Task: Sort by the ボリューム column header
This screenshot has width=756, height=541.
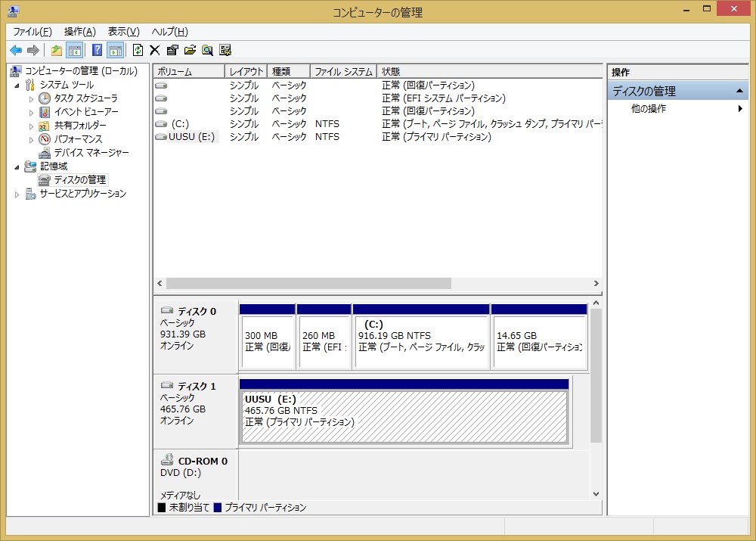Action: 189,71
